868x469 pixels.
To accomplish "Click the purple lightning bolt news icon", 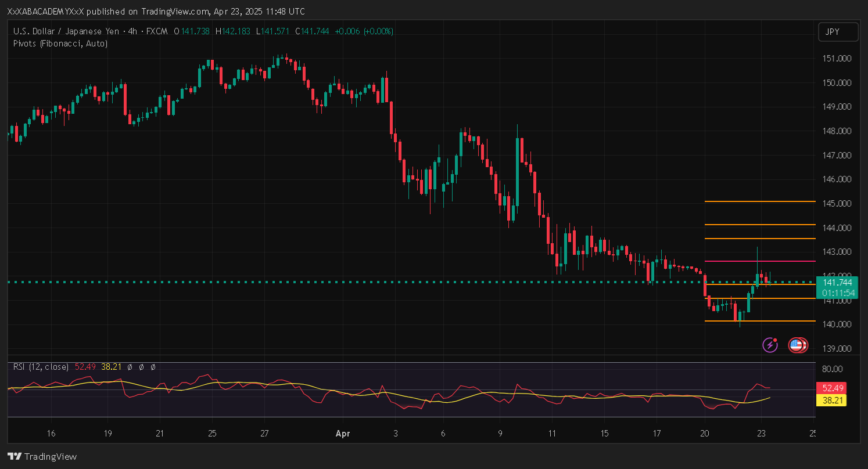I will (770, 345).
